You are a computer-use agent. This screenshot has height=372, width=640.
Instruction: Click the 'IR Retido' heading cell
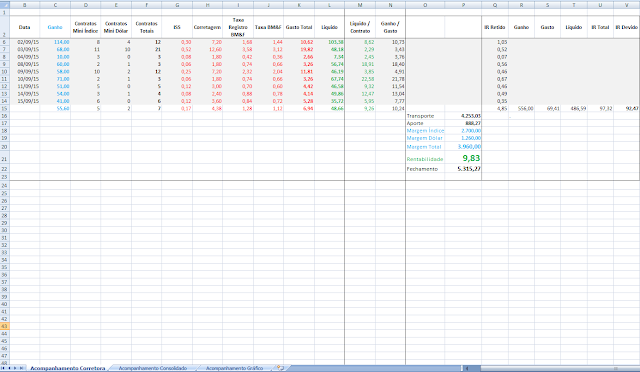click(495, 27)
